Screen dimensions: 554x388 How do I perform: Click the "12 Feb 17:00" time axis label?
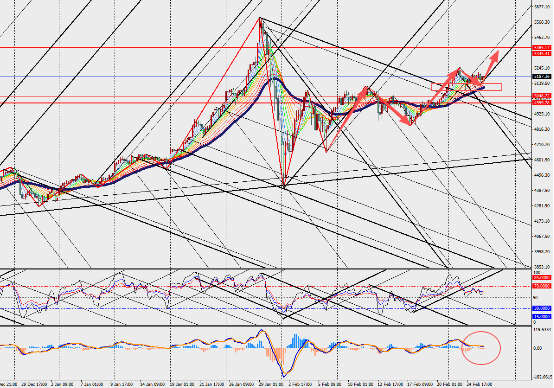click(x=390, y=383)
